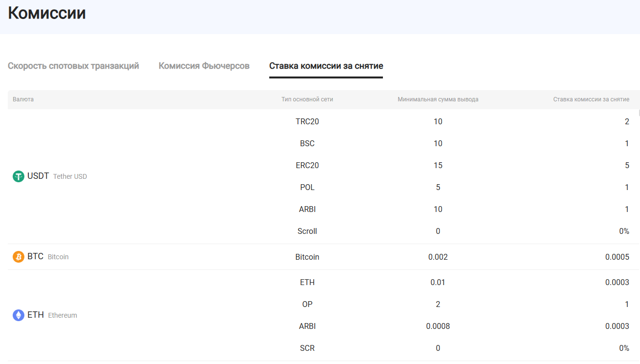Select the ERC20 network entry

point(307,165)
